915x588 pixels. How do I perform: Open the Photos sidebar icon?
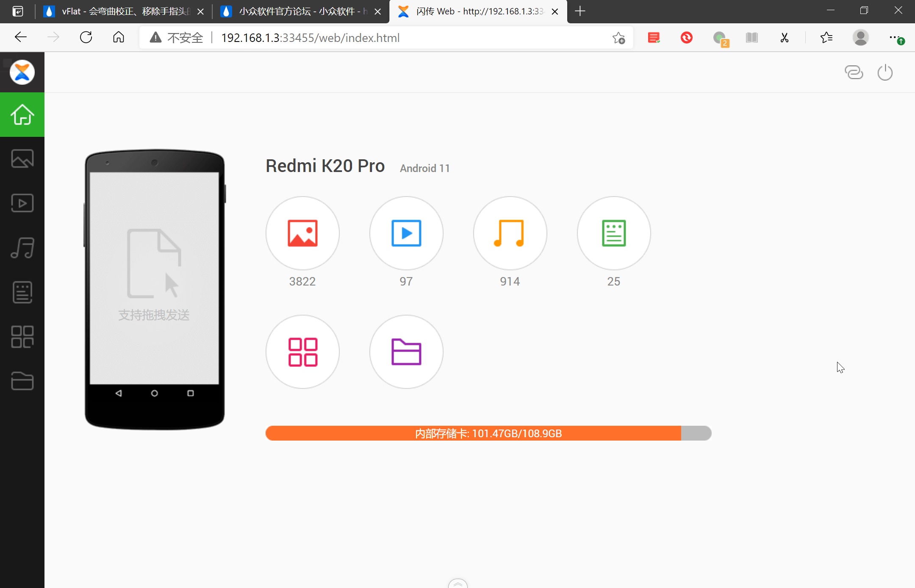[22, 159]
